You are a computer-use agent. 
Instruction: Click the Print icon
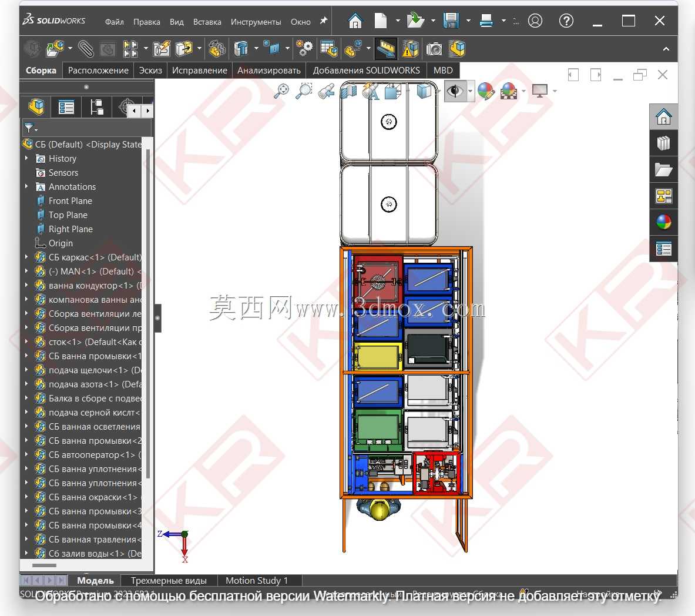click(486, 21)
